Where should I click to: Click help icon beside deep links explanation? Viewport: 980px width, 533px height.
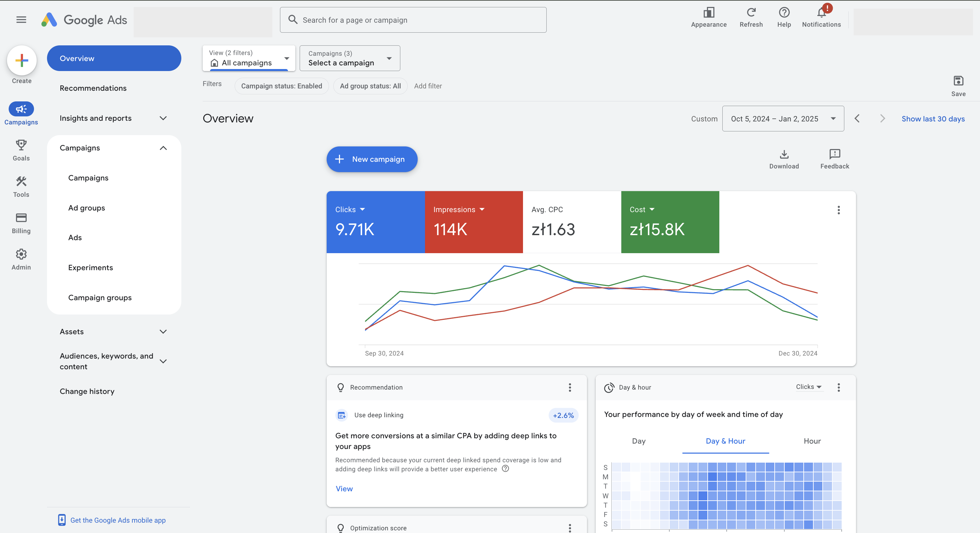[x=505, y=469]
